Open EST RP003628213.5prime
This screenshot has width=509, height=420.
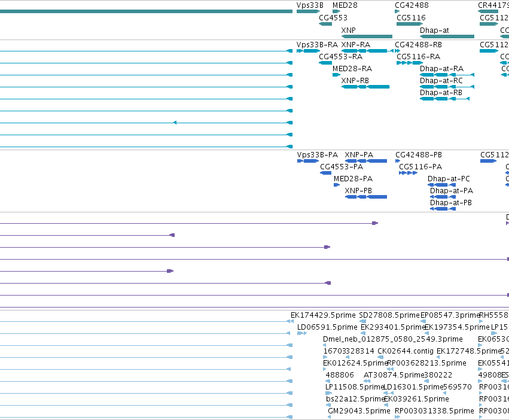(x=426, y=363)
